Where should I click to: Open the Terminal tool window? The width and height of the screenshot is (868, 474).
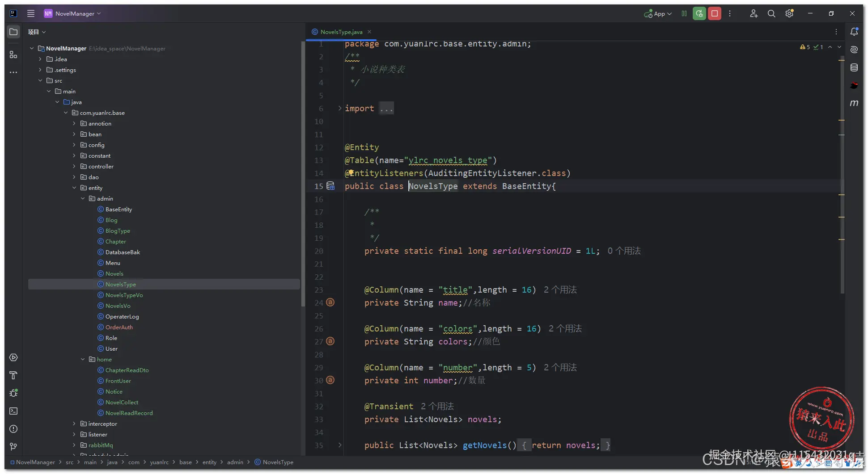(13, 411)
